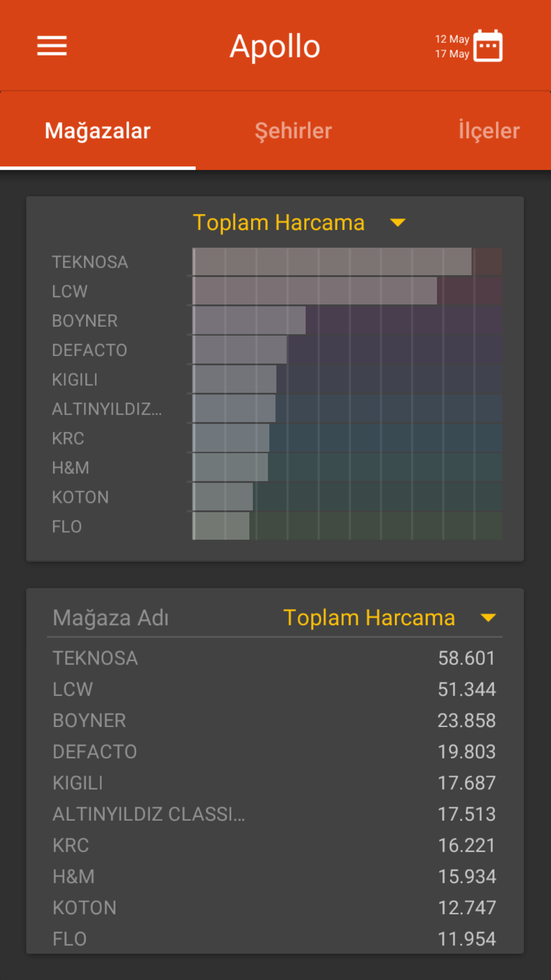Open the hamburger navigation menu
This screenshot has height=980, width=551.
pyautogui.click(x=52, y=46)
